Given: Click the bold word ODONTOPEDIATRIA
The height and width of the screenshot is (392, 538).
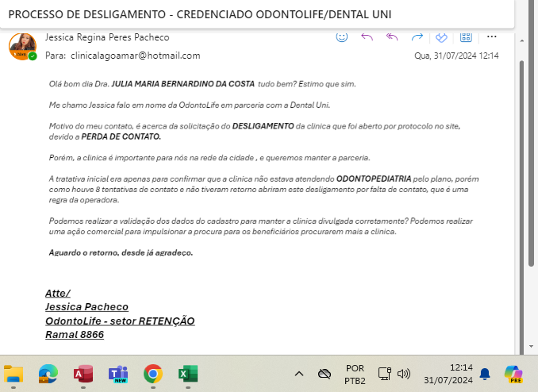Looking at the screenshot, I should [x=374, y=179].
